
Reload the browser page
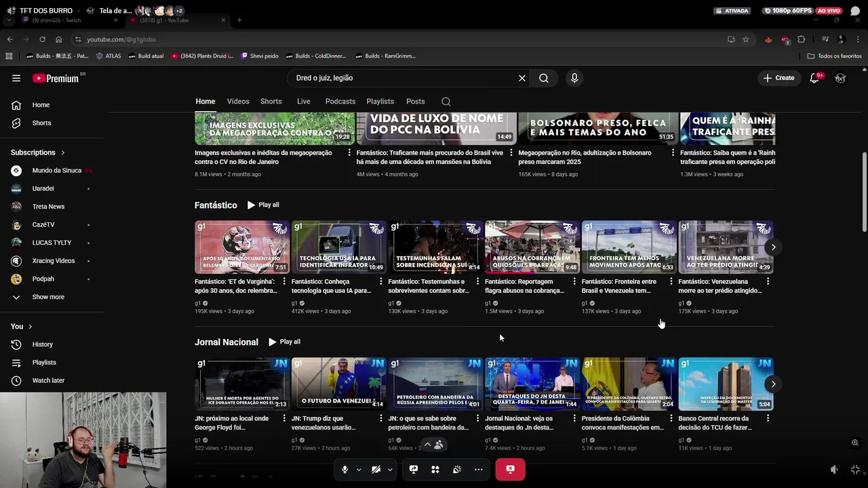[42, 39]
